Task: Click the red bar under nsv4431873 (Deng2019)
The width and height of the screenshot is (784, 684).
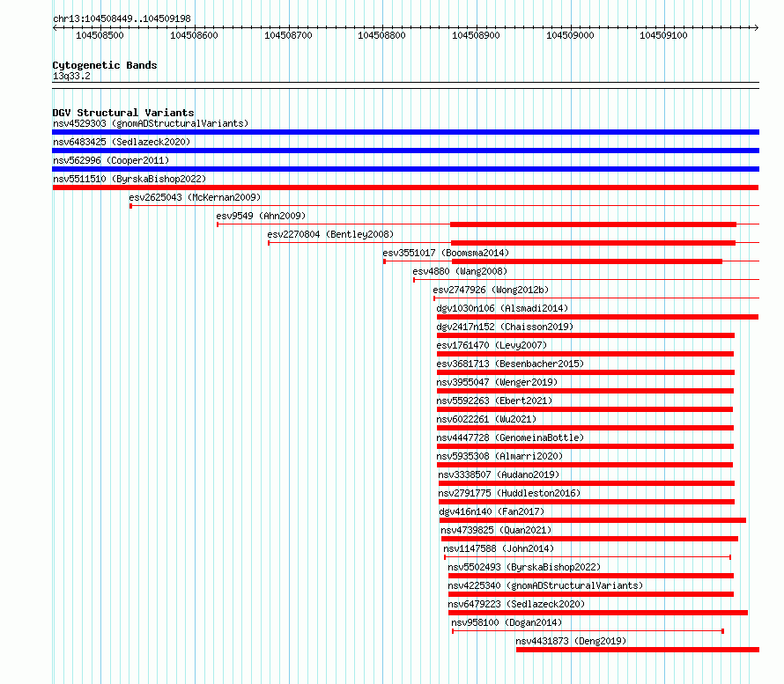Action: click(x=638, y=650)
